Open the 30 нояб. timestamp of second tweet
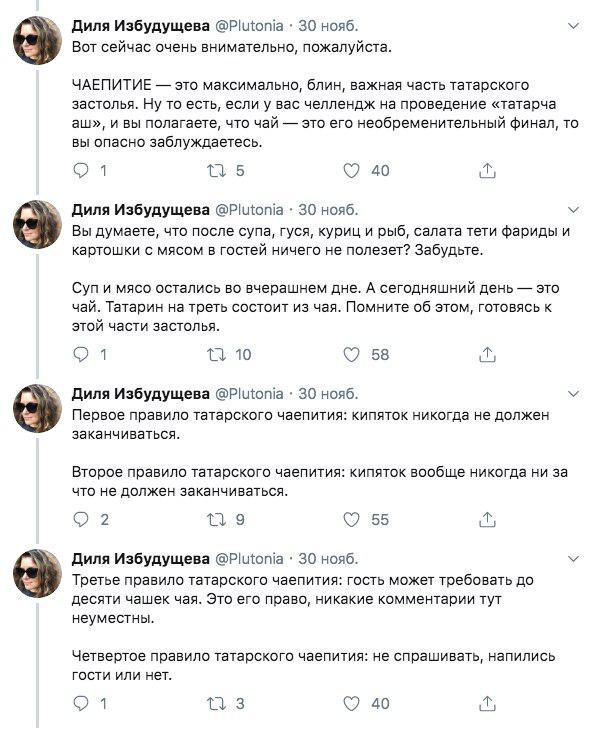The width and height of the screenshot is (594, 730). [x=328, y=210]
